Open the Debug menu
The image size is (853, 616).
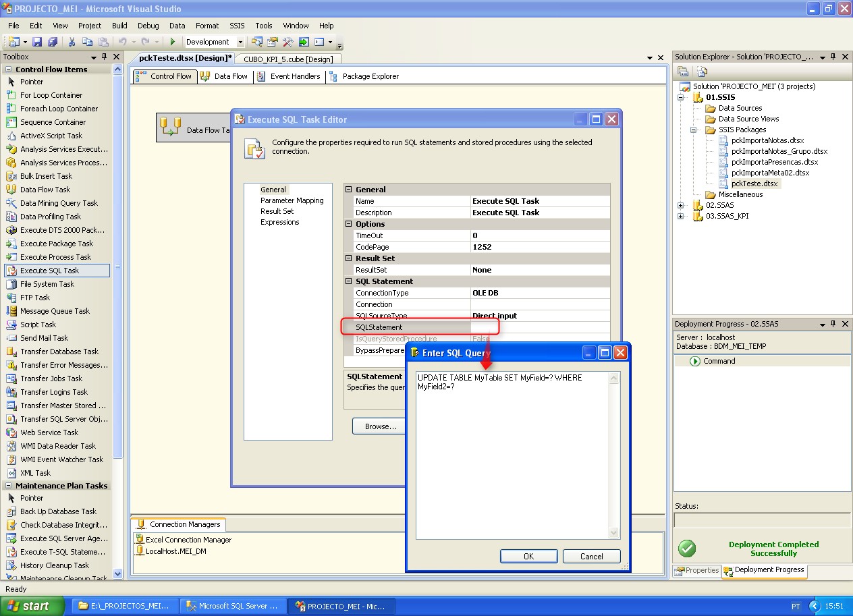(148, 26)
